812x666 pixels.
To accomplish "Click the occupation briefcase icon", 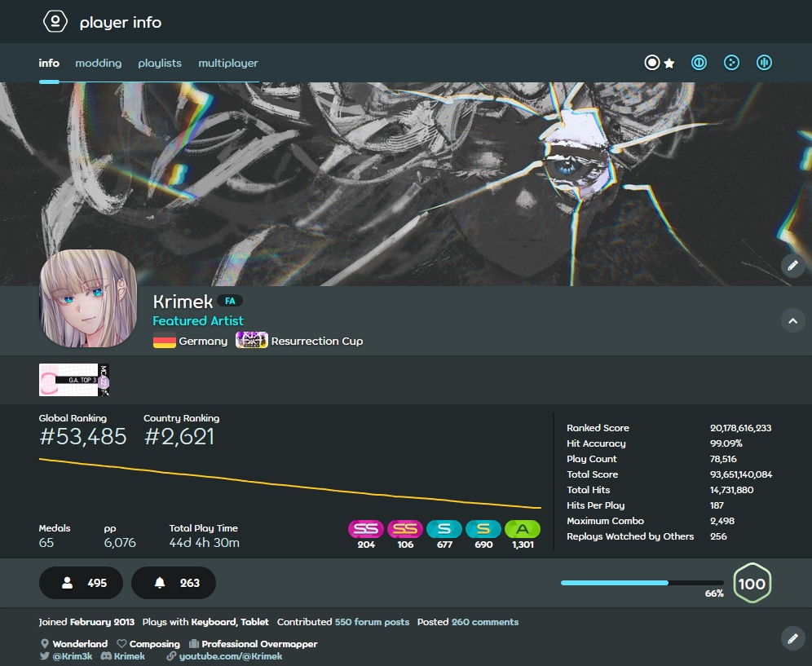I will (x=194, y=644).
